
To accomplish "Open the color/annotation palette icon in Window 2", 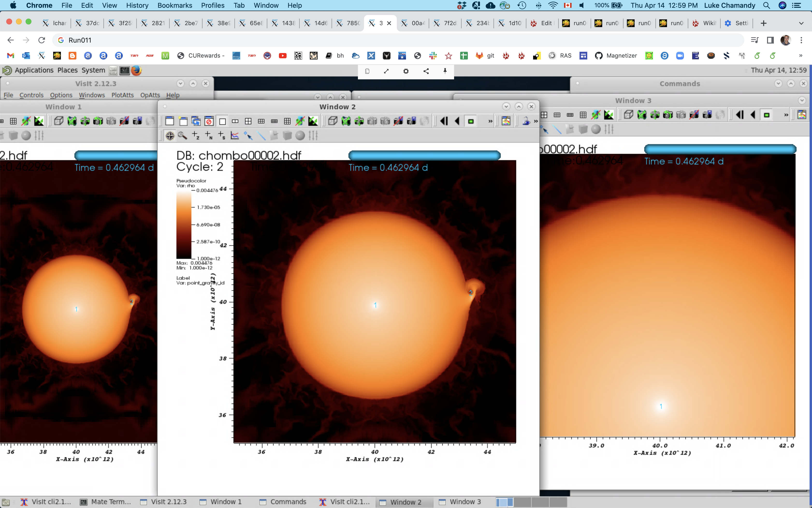I will tap(506, 121).
